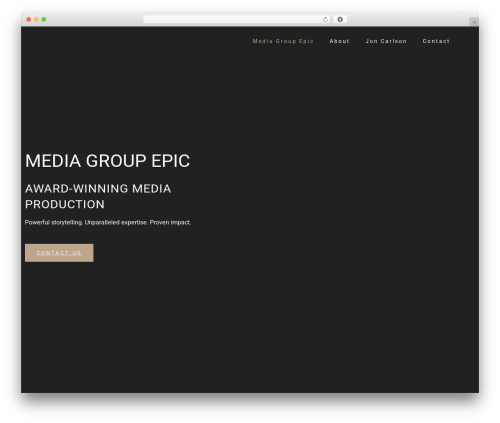Reload the page with the refresh icon
500x423 pixels.
coord(325,19)
